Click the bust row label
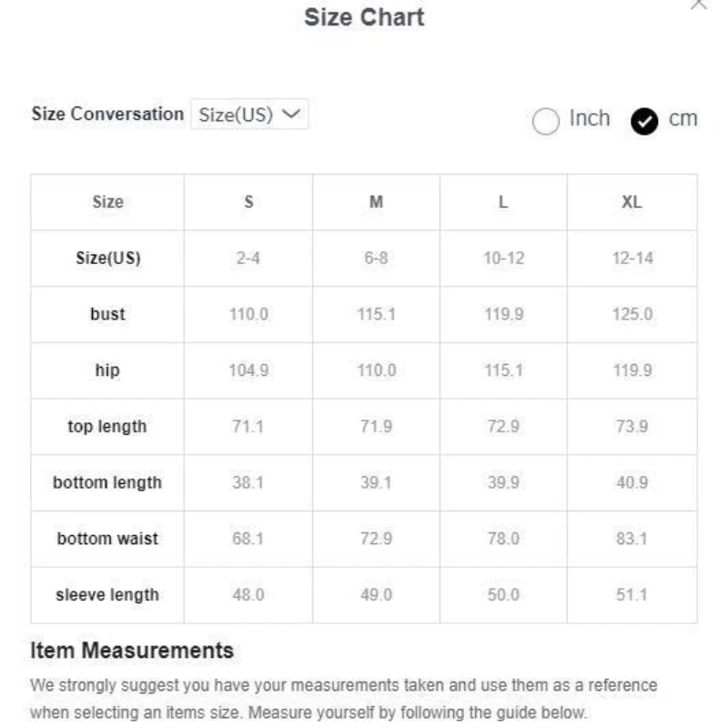 [x=107, y=315]
